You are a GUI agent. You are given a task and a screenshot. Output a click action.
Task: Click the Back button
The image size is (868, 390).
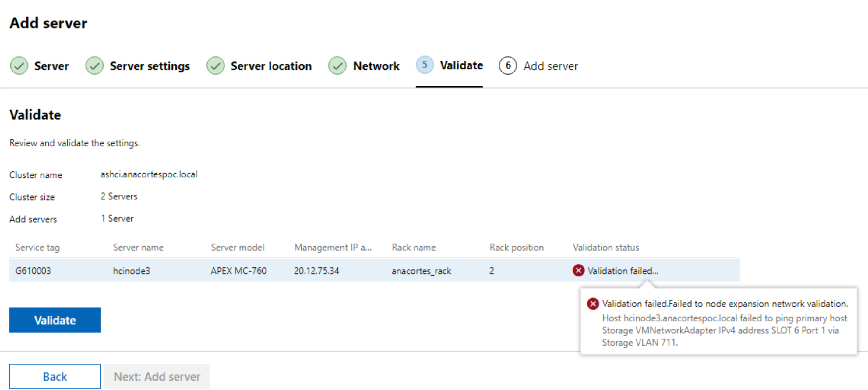tap(55, 376)
